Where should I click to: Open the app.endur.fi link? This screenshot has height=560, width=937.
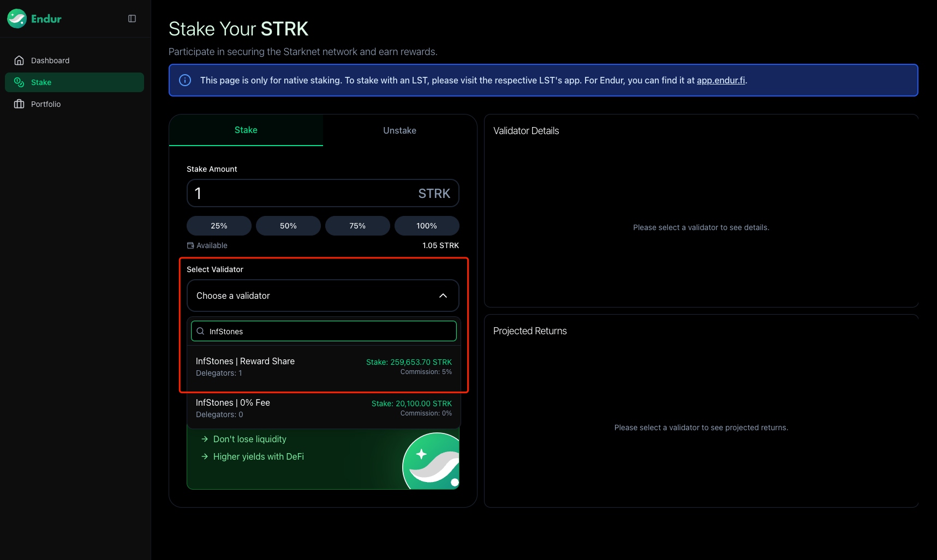click(x=721, y=80)
